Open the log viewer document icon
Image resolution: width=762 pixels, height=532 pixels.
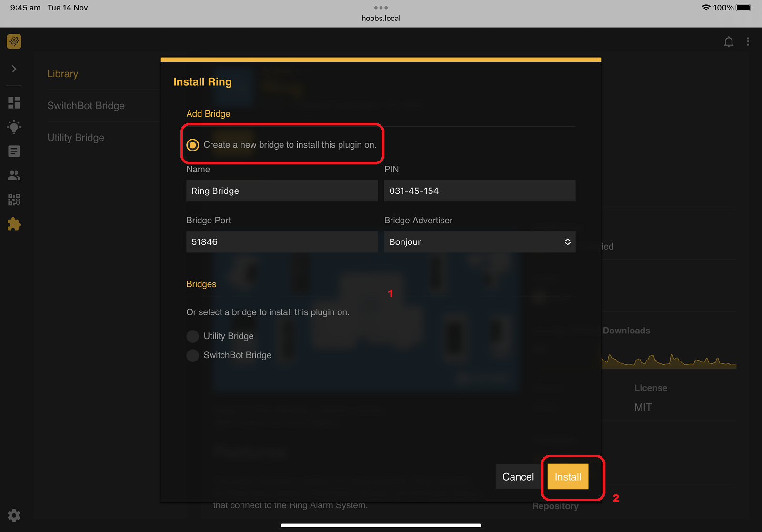[x=14, y=151]
